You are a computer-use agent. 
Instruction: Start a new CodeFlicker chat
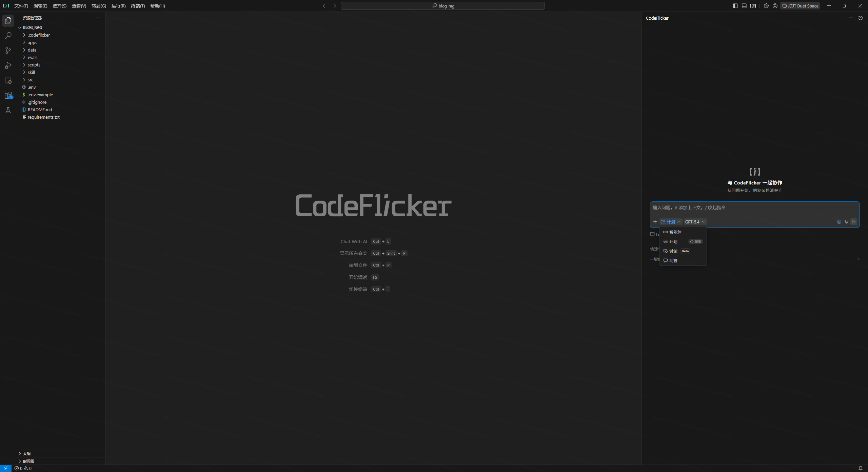[851, 18]
